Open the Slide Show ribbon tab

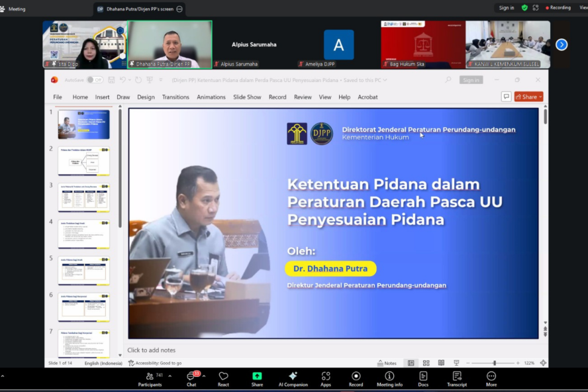pyautogui.click(x=247, y=97)
